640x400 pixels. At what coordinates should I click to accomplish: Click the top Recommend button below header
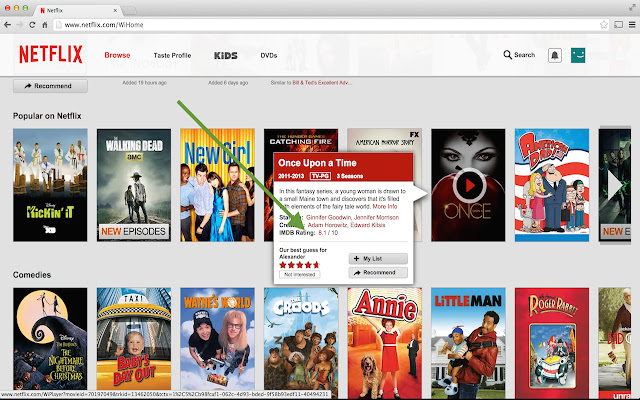[50, 86]
